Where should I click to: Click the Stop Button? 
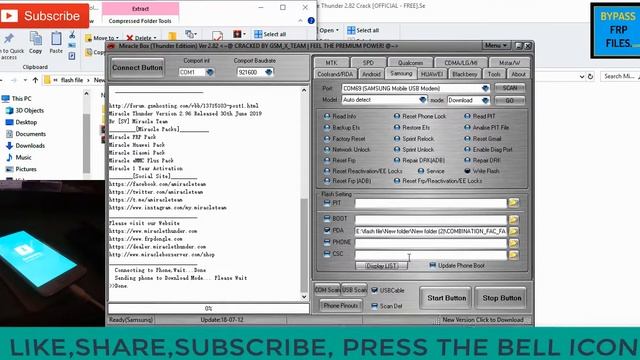(501, 298)
